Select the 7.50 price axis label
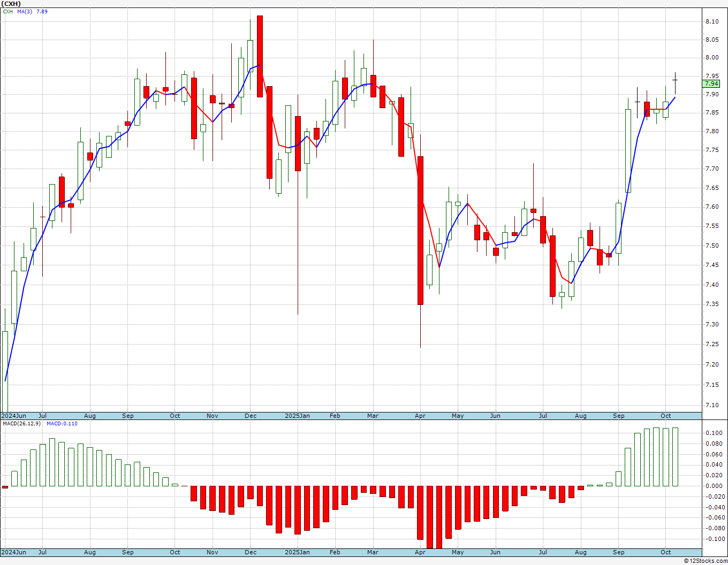This screenshot has width=728, height=565. [x=712, y=246]
